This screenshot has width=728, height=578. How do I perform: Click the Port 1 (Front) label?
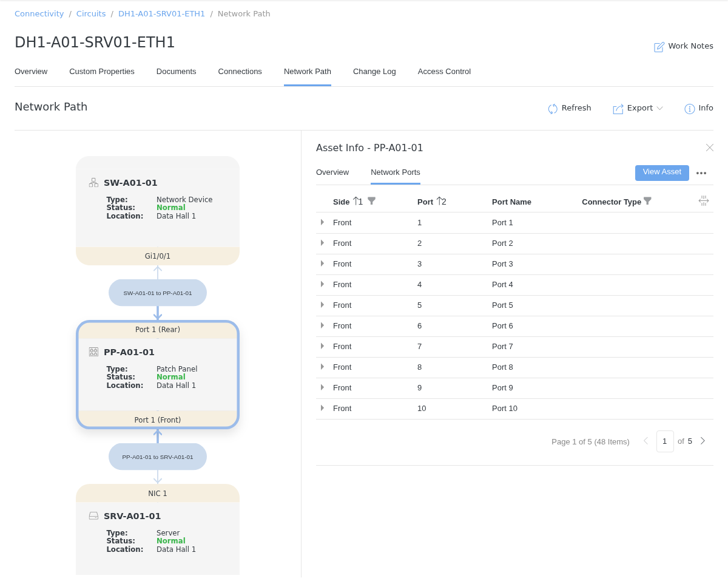pos(158,420)
